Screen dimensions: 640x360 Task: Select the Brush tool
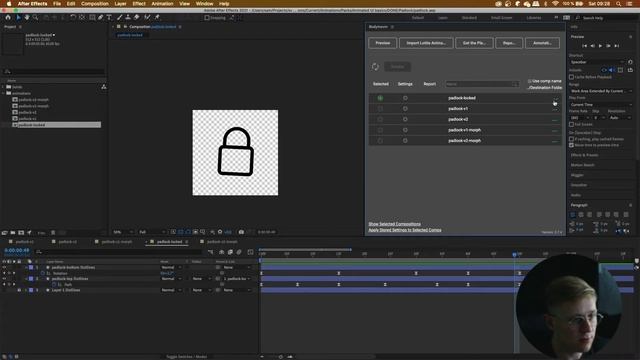click(x=120, y=18)
